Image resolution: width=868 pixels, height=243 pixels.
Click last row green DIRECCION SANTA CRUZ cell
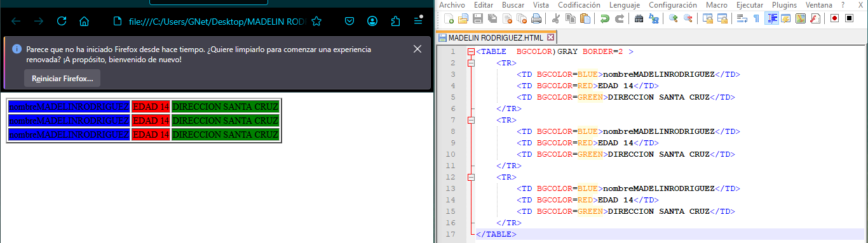(226, 135)
